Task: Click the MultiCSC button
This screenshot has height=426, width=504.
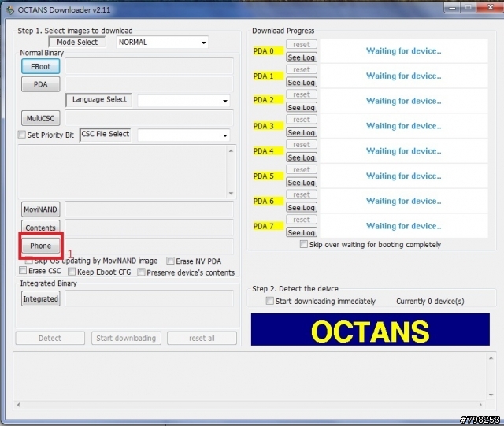Action: coord(40,118)
